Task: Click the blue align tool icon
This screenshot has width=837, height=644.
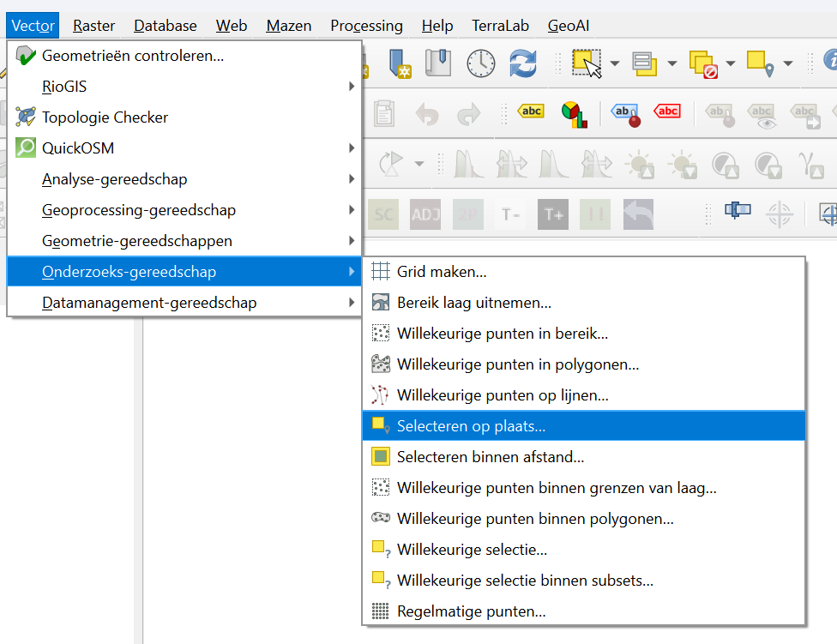Action: (x=738, y=210)
